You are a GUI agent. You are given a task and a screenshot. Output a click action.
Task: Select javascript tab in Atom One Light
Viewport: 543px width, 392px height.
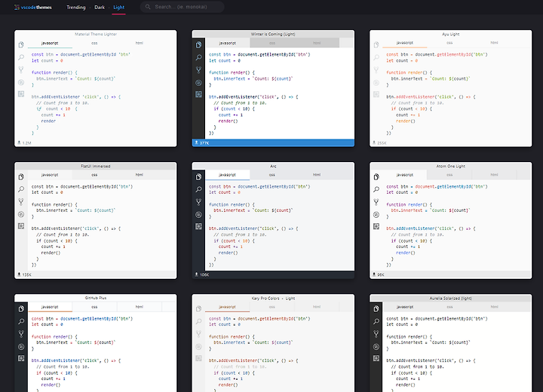click(405, 175)
